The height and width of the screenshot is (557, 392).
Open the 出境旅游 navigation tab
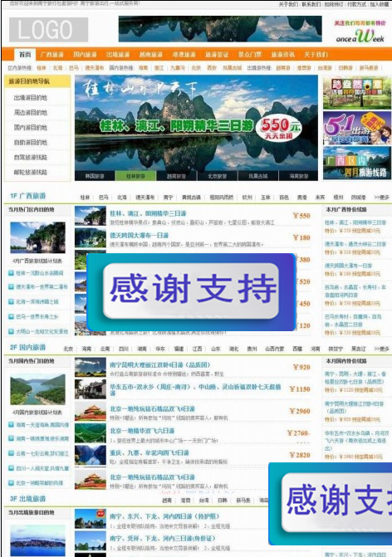pyautogui.click(x=118, y=54)
